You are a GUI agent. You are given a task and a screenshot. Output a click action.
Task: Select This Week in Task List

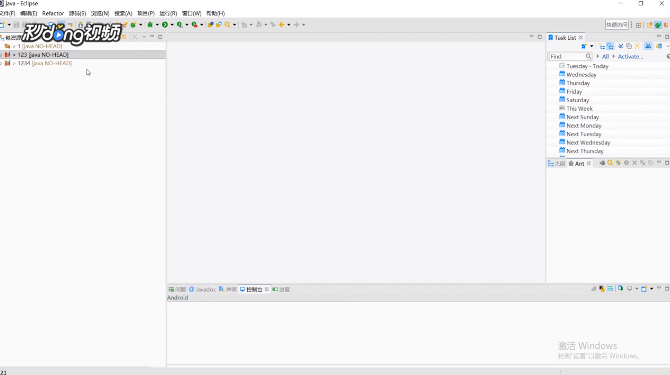[579, 108]
